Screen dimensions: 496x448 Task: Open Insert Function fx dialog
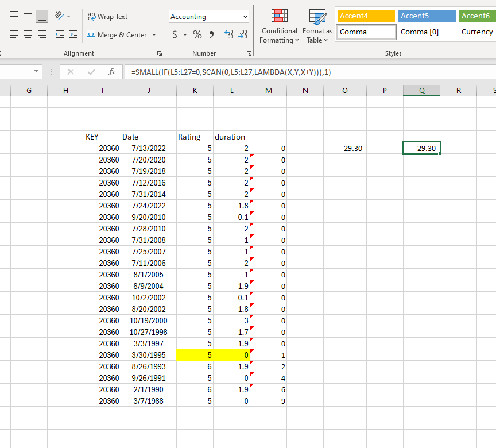tap(112, 72)
